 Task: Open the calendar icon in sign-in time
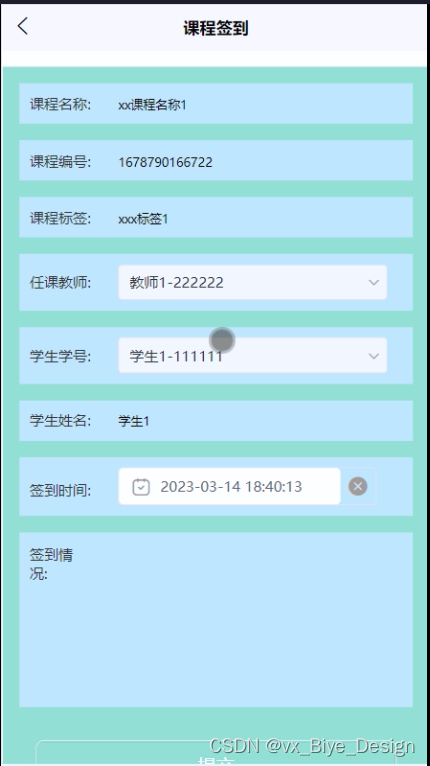pos(141,487)
